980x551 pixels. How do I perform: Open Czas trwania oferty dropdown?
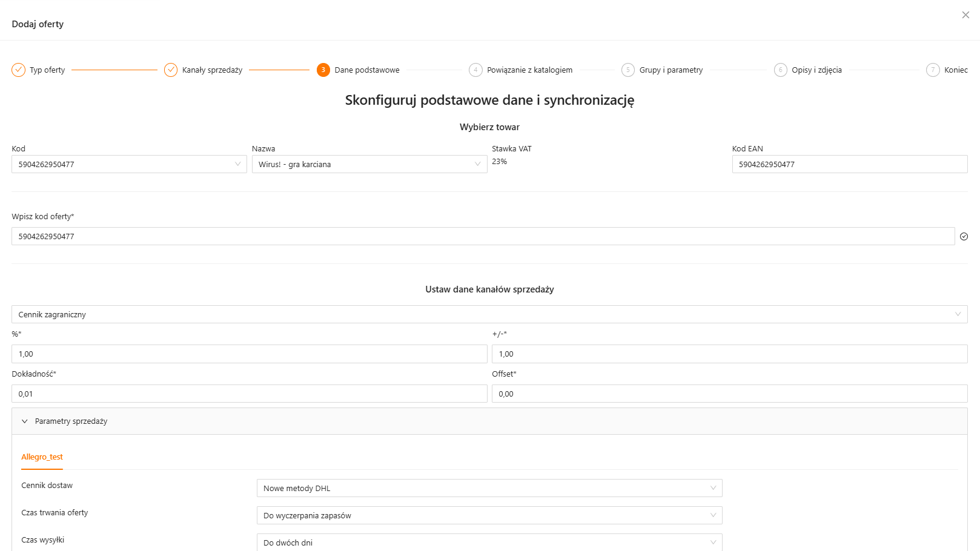(x=489, y=515)
